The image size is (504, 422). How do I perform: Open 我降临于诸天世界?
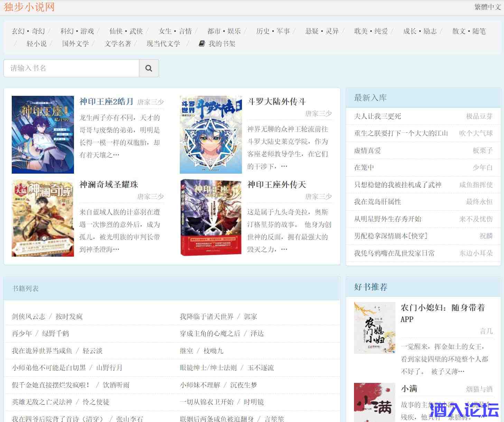(207, 316)
